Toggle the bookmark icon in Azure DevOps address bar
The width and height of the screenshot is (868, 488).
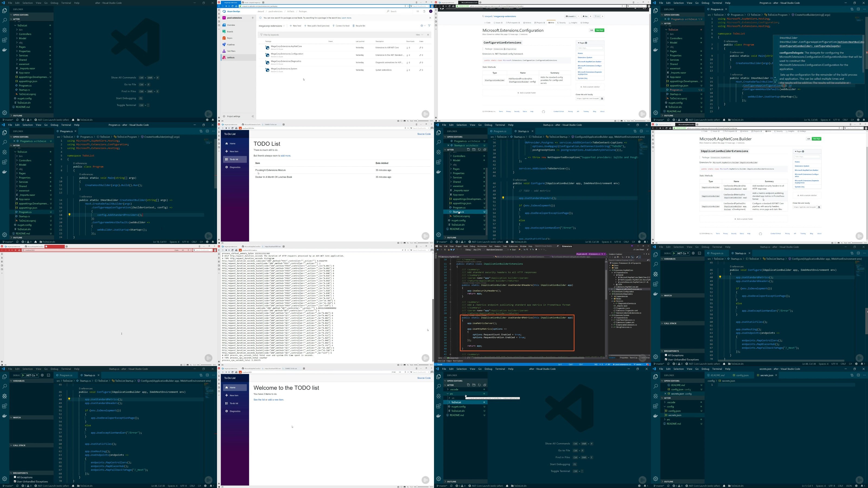pyautogui.click(x=405, y=6)
